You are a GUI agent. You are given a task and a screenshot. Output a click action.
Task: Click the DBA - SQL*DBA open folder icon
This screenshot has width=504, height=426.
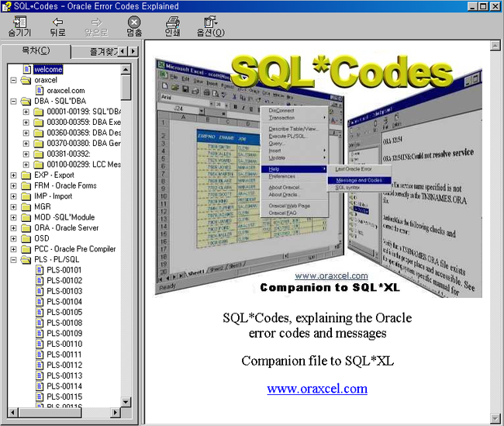[x=26, y=102]
